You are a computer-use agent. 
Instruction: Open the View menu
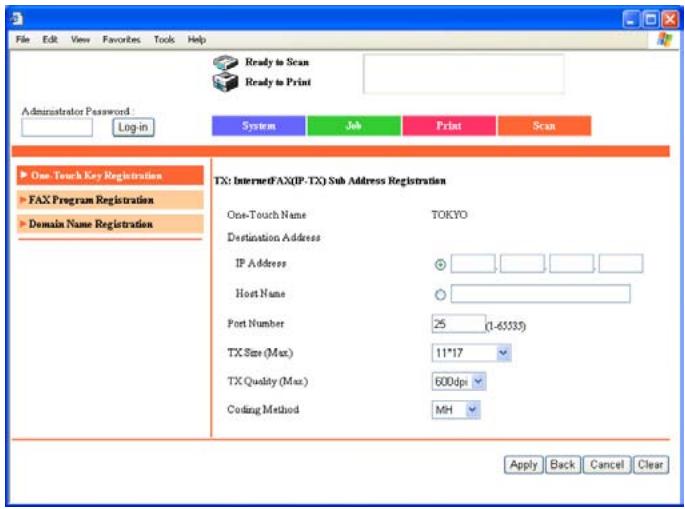coord(80,40)
